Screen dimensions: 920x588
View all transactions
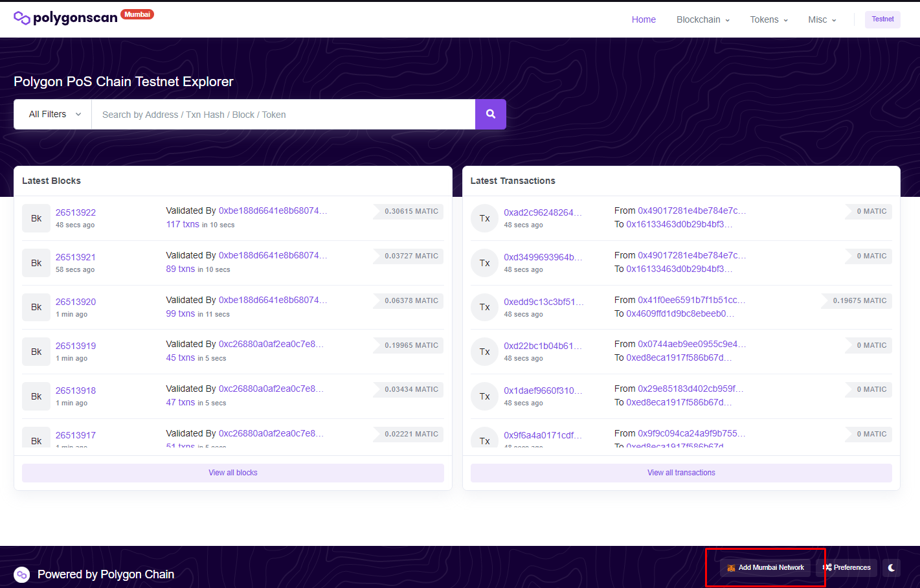681,473
